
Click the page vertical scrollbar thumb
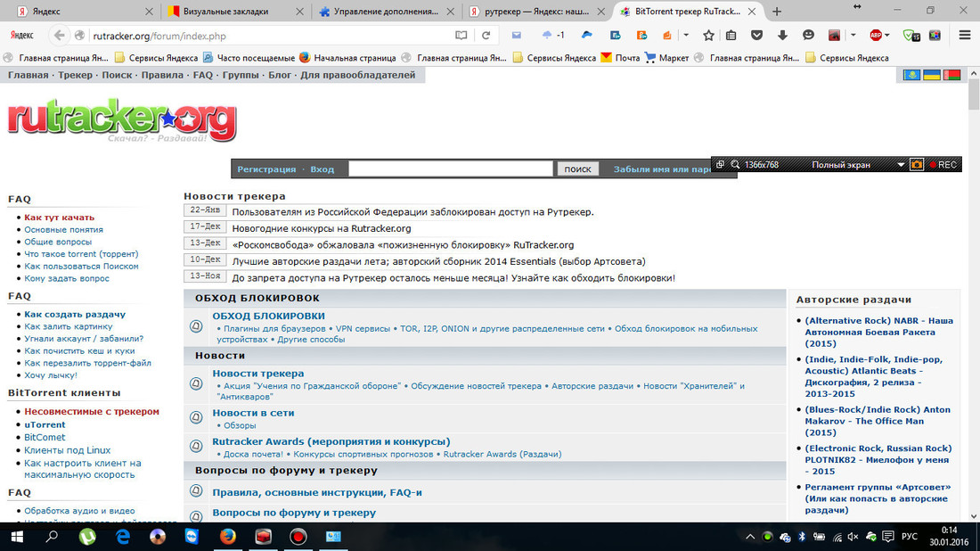point(974,94)
